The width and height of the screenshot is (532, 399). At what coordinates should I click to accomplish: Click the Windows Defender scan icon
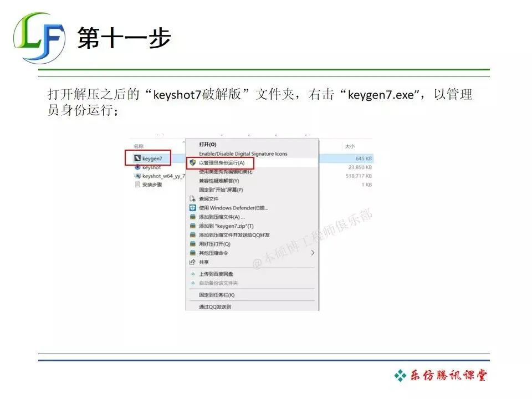click(193, 208)
